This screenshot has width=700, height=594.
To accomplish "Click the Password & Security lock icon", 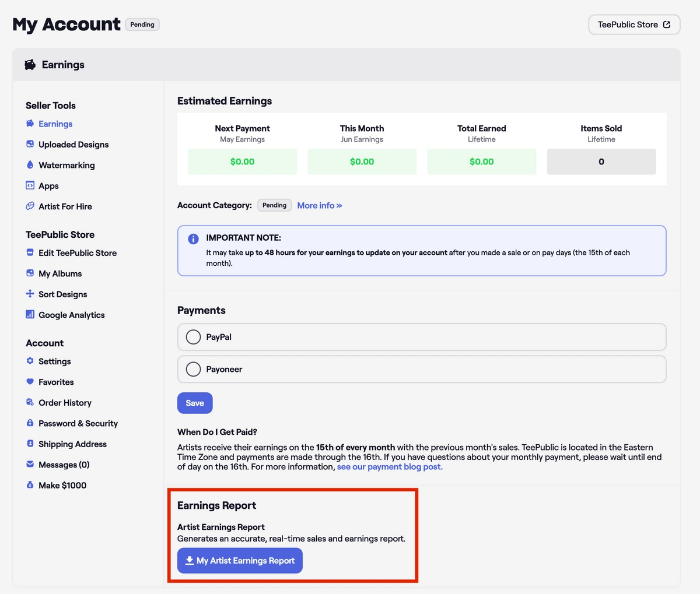I will pyautogui.click(x=30, y=423).
